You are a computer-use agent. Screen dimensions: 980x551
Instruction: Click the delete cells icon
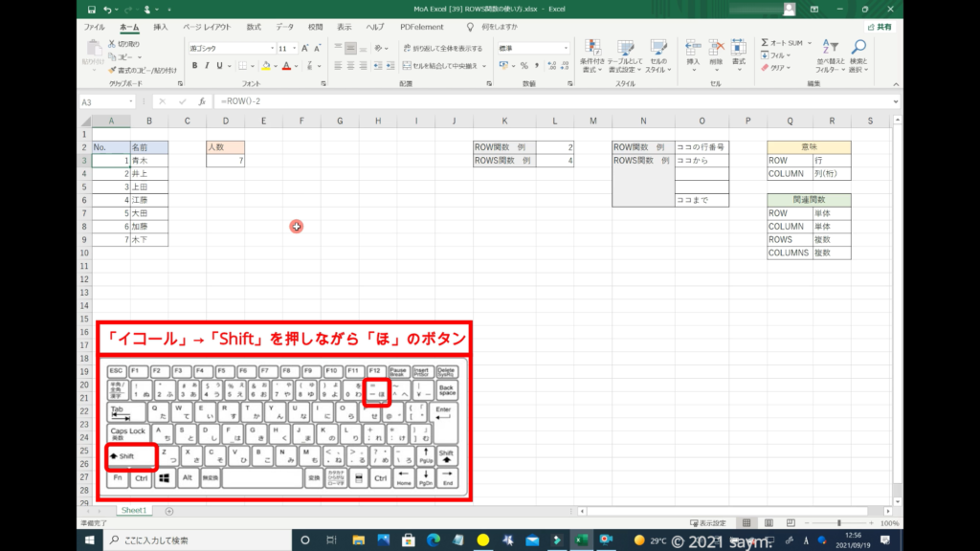716,49
